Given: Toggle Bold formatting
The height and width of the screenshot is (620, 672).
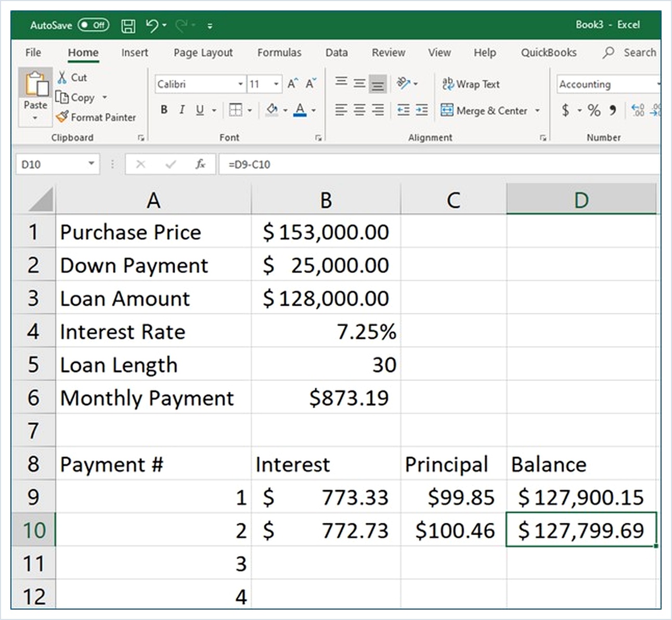Looking at the screenshot, I should pyautogui.click(x=164, y=110).
